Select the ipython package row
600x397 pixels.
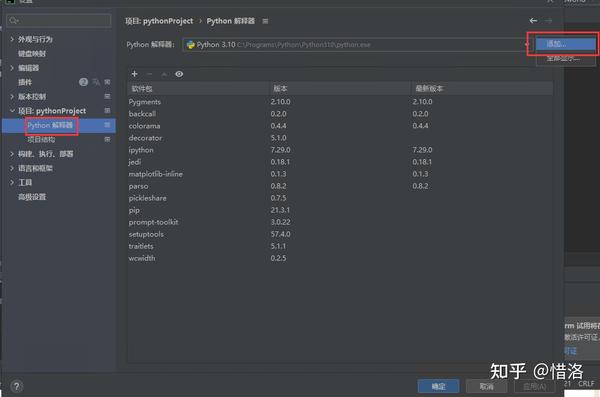point(340,150)
